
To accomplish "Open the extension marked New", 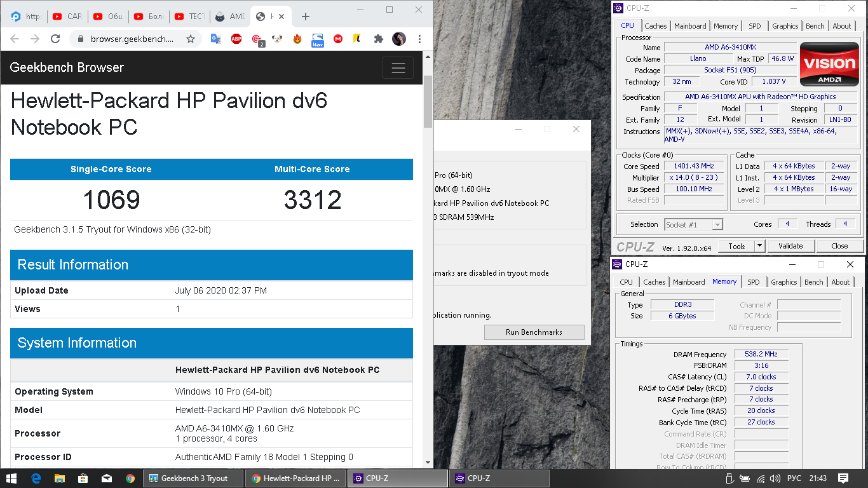I will click(x=318, y=40).
